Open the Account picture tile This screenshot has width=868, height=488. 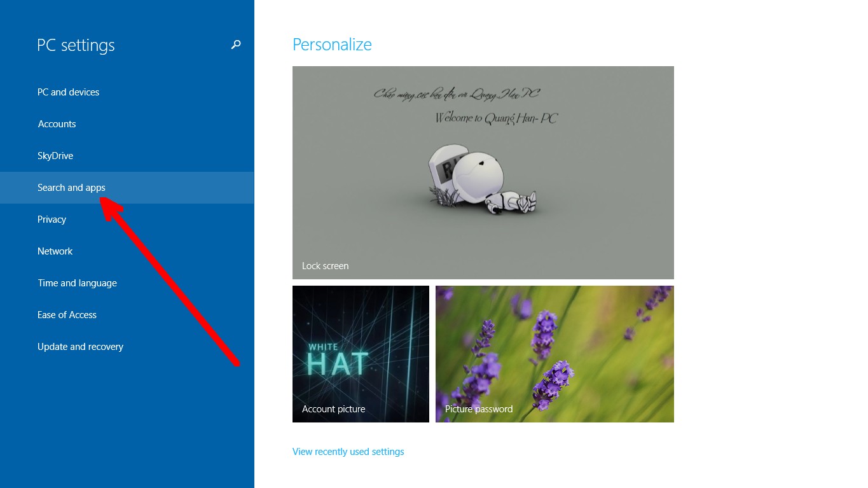pos(361,354)
